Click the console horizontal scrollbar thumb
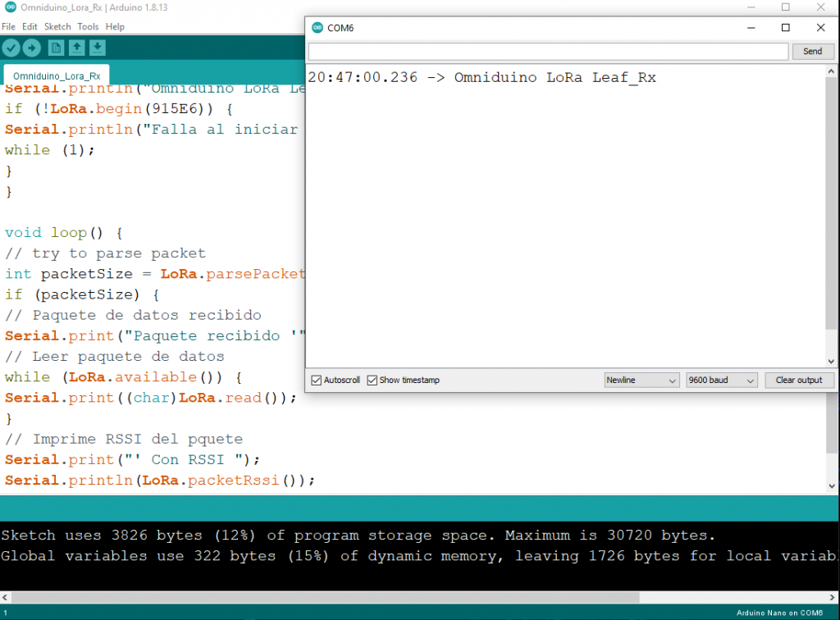This screenshot has width=840, height=620. (x=325, y=597)
